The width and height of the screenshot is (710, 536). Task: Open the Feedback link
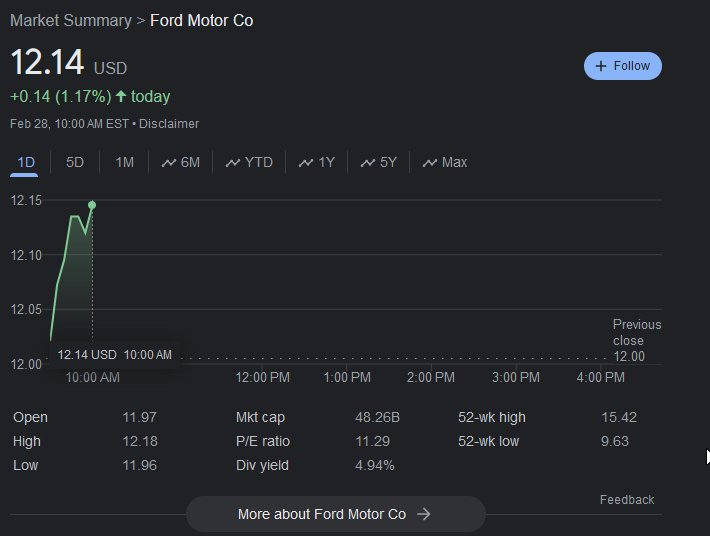(627, 499)
